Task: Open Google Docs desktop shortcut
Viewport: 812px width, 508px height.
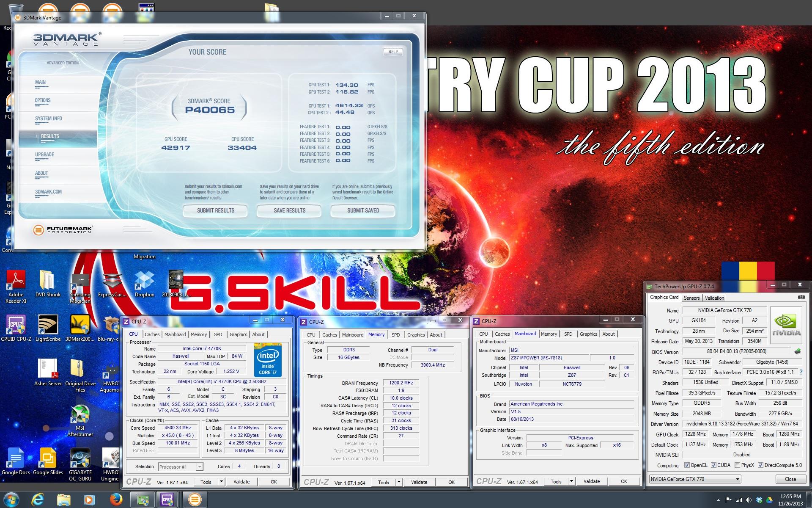Action: coord(16,461)
